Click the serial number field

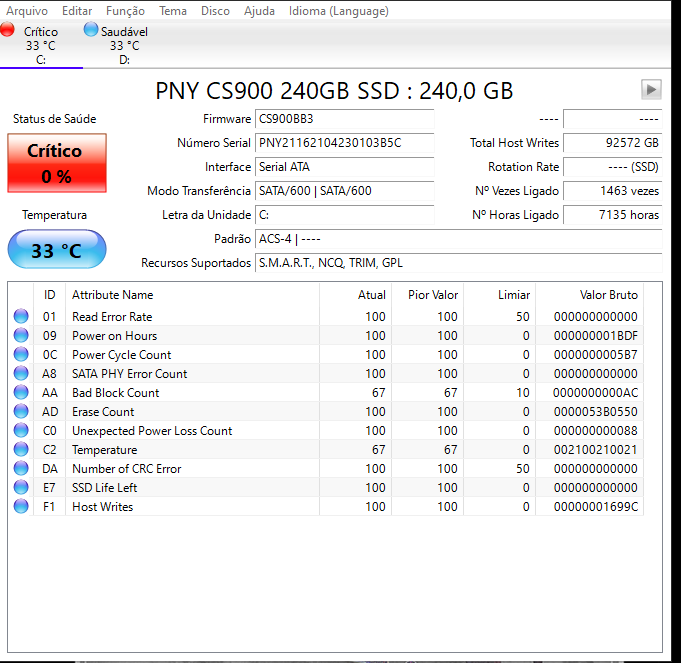(344, 143)
